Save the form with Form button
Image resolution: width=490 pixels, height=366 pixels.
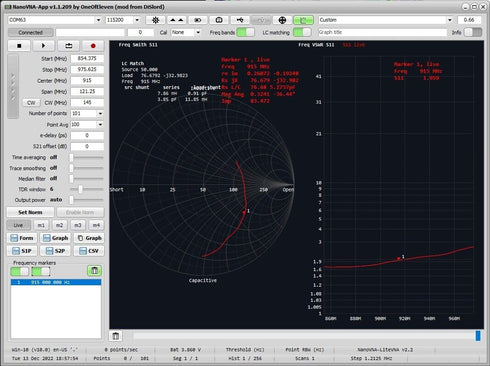(22, 238)
